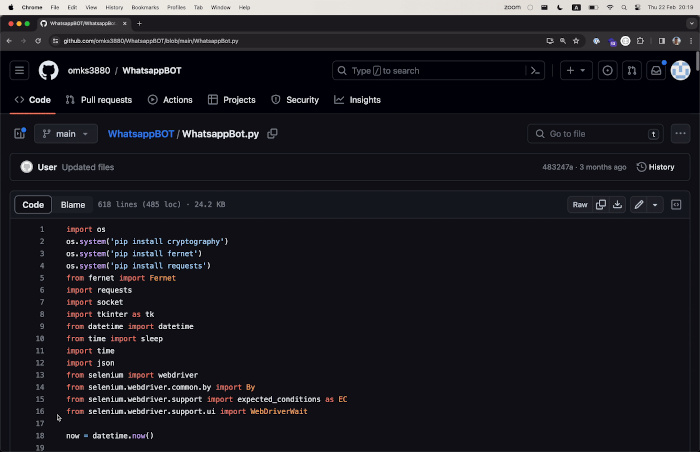This screenshot has width=700, height=452.
Task: Open the more file actions ellipsis
Action: point(680,134)
